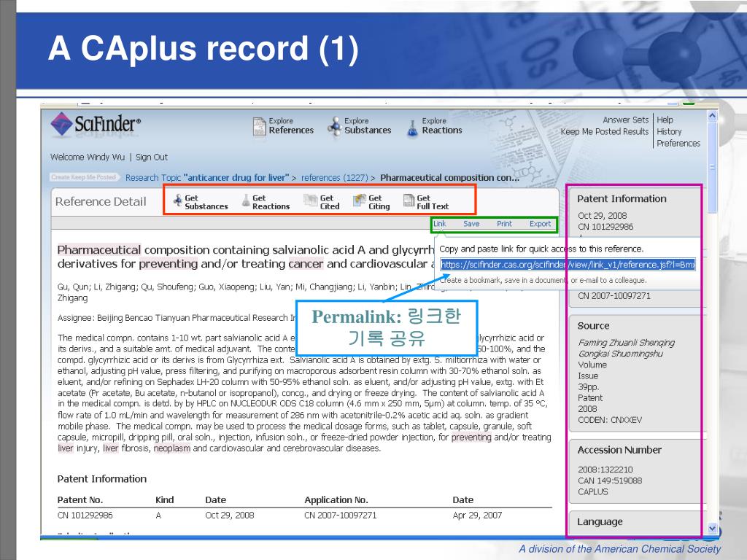This screenshot has width=747, height=560.
Task: Open Keep Me Posted Results
Action: click(605, 131)
